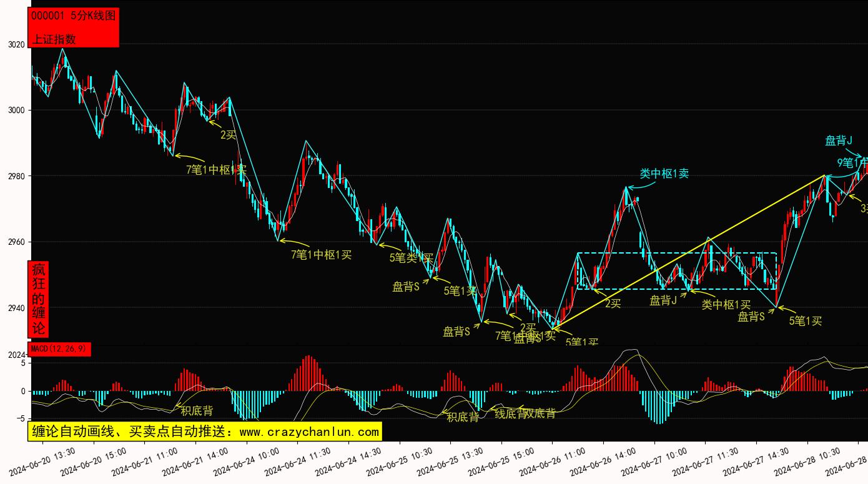Click the 000001 5分K线图 title label

pos(73,16)
